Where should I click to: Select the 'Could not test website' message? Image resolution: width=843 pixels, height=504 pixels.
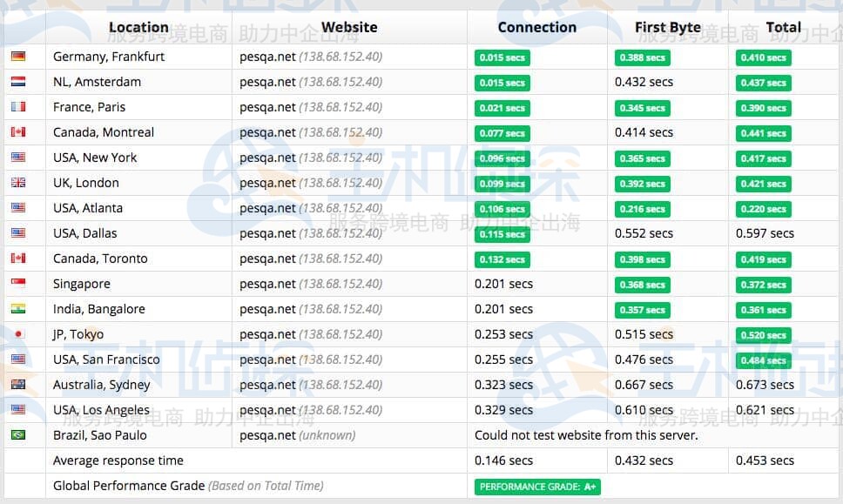[586, 435]
